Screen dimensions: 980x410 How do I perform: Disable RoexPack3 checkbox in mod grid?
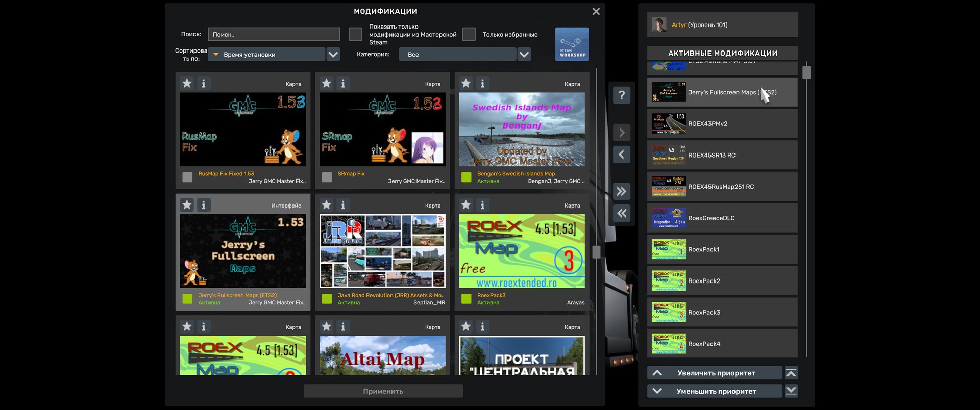click(x=466, y=299)
